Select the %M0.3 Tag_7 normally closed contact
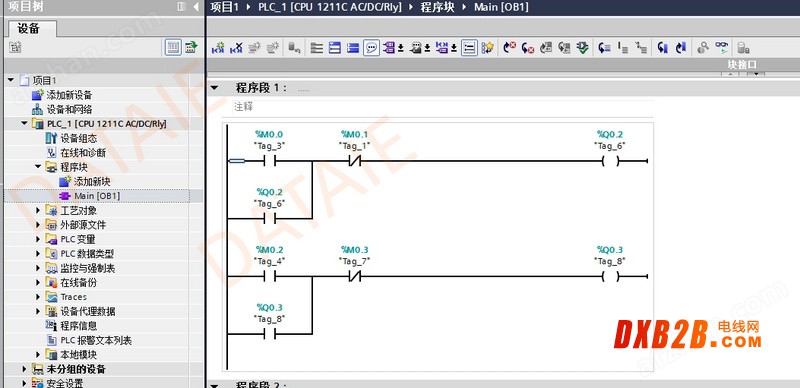The width and height of the screenshot is (800, 388). [x=355, y=277]
